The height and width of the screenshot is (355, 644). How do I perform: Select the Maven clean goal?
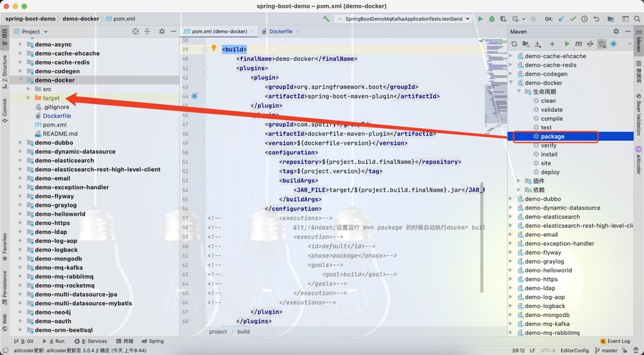pos(548,100)
